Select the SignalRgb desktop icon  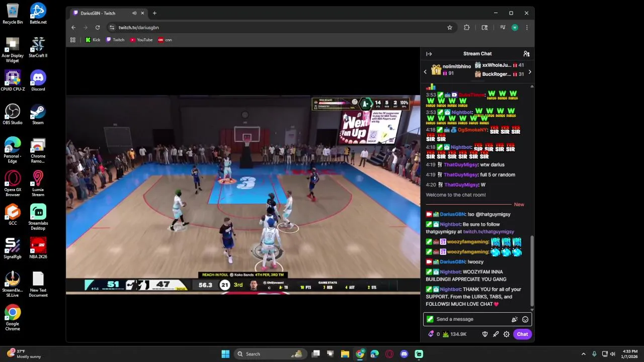[x=13, y=248]
